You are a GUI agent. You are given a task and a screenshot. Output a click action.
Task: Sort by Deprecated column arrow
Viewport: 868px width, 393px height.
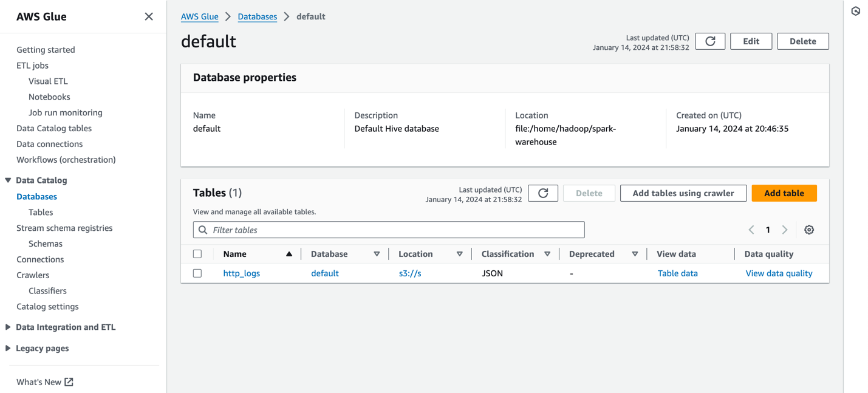[635, 254]
